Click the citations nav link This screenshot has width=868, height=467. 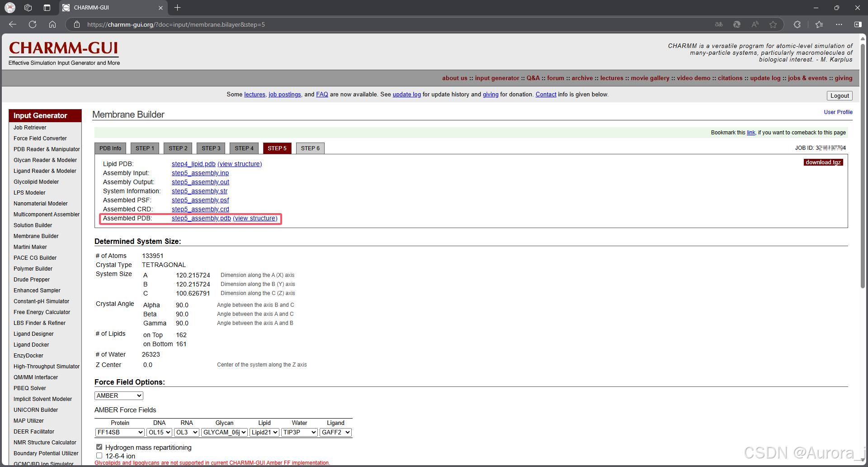coord(730,78)
